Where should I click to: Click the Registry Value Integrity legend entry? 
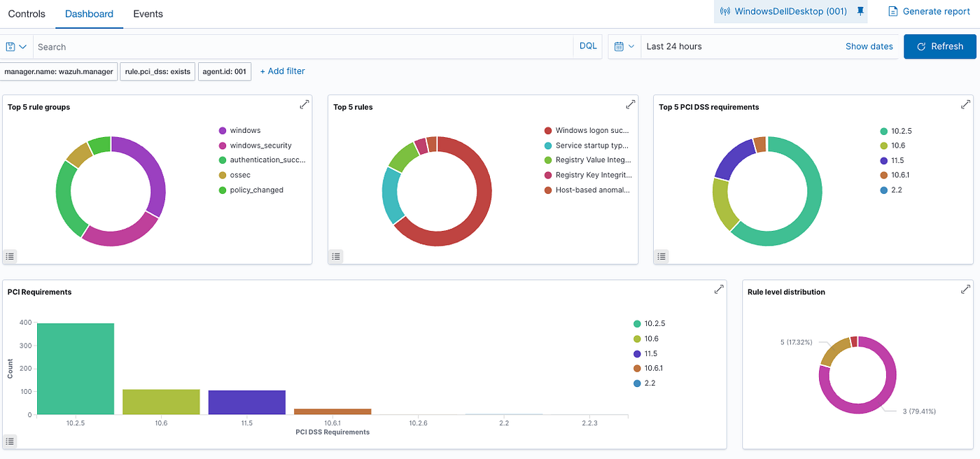click(x=588, y=160)
